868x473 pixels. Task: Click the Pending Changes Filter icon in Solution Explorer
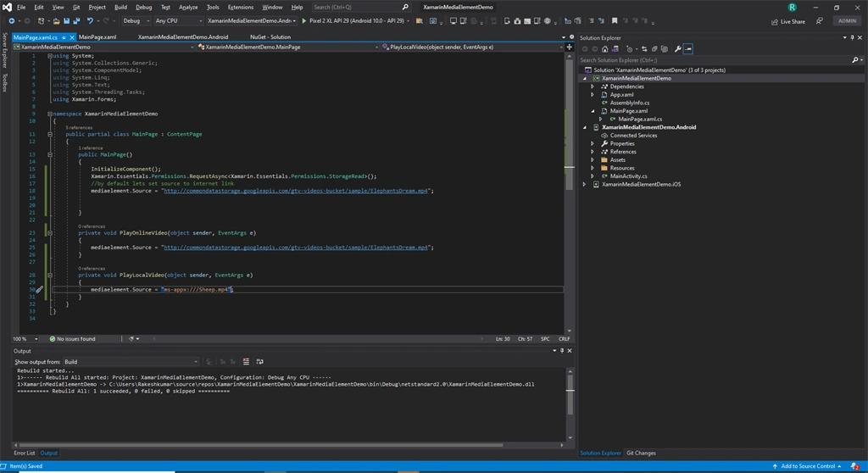pyautogui.click(x=630, y=49)
